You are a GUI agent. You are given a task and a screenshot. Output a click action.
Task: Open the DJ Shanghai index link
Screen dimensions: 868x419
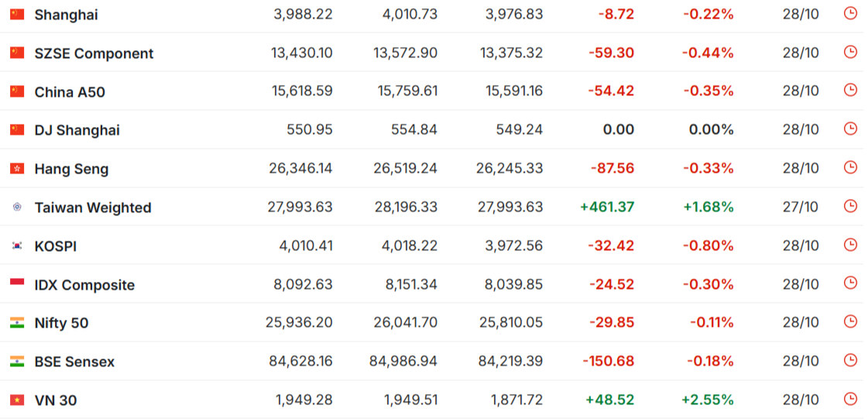(x=77, y=130)
